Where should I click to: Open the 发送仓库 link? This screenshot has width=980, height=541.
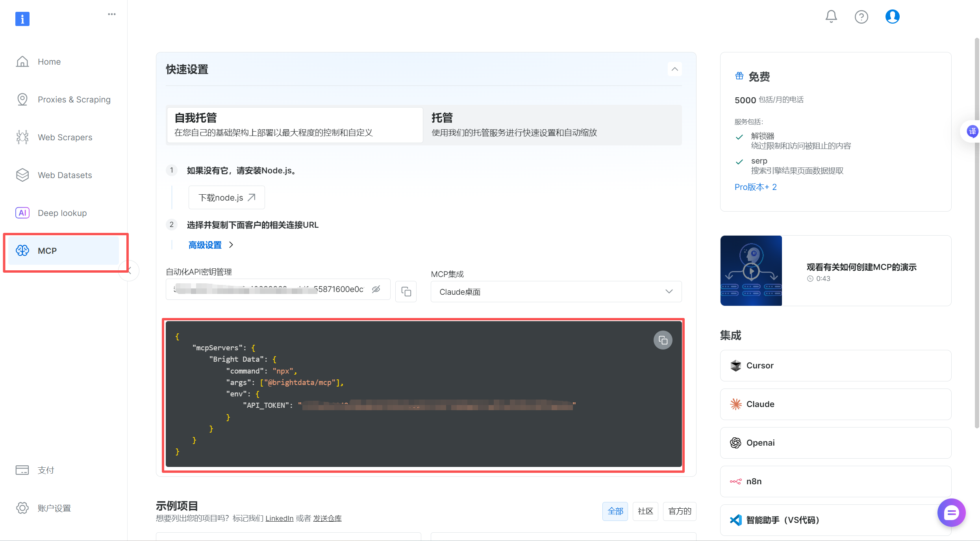coord(327,518)
